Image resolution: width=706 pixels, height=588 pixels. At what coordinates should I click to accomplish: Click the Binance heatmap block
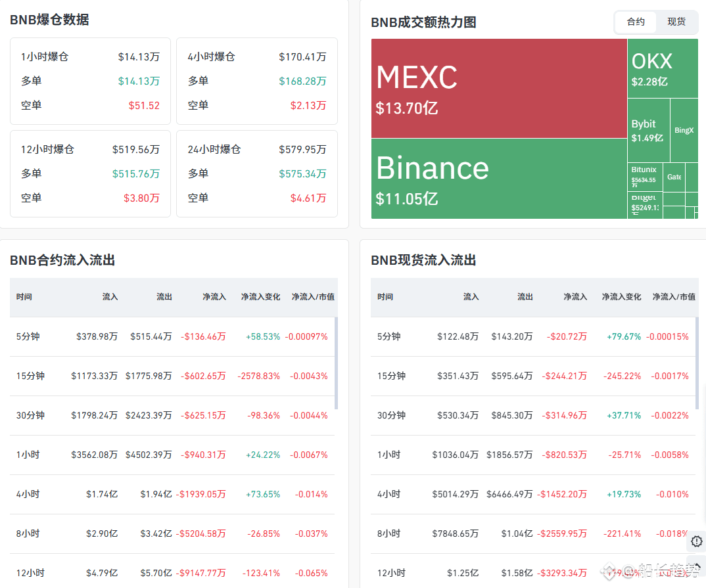[x=499, y=179]
